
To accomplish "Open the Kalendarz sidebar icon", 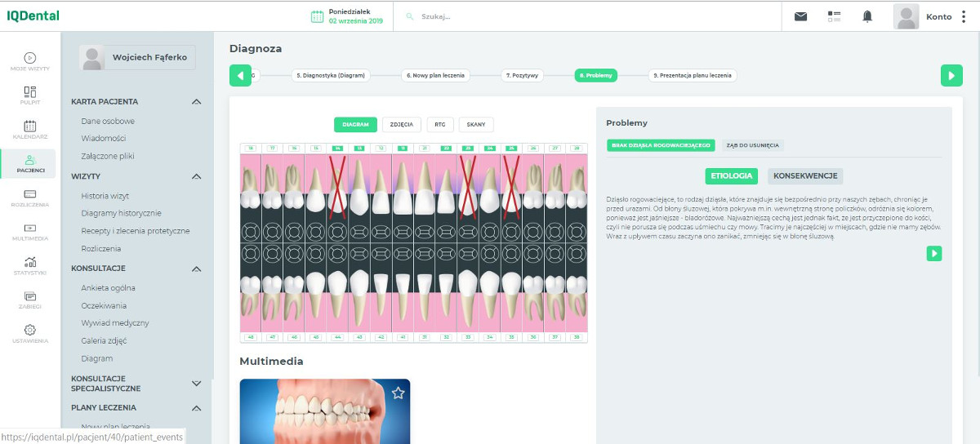I will [29, 130].
